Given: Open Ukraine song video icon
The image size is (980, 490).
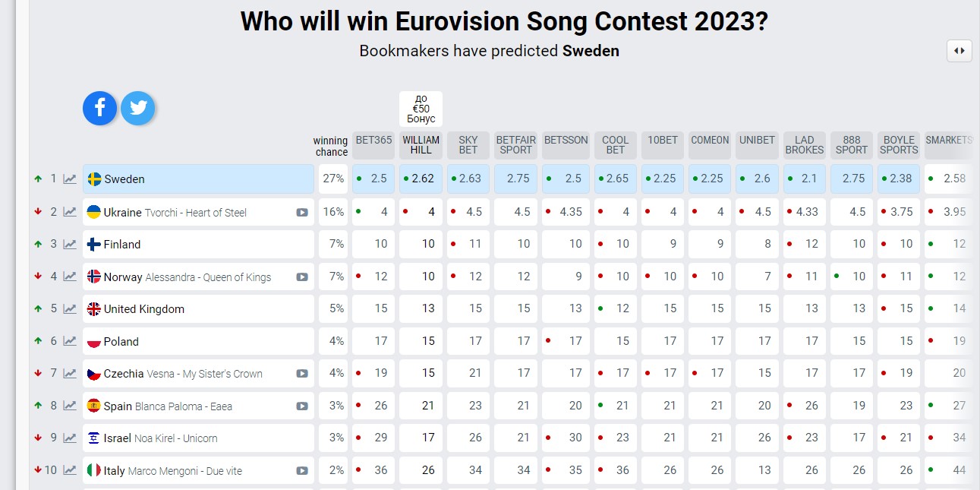Looking at the screenshot, I should point(302,213).
